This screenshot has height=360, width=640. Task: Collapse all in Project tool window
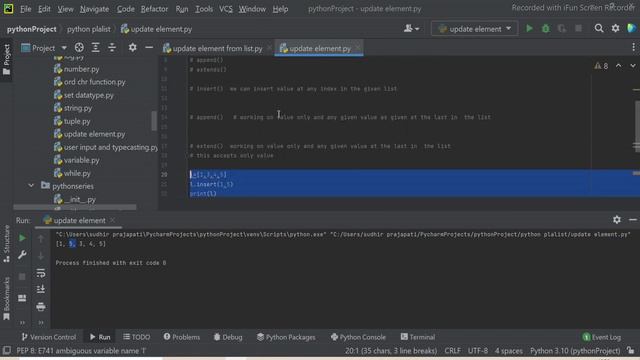pyautogui.click(x=112, y=48)
